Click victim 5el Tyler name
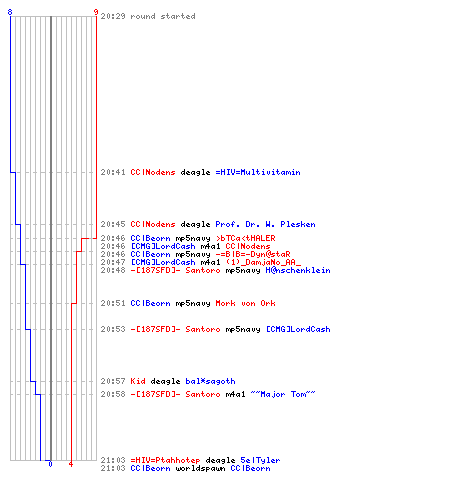450x500 pixels. [x=260, y=460]
